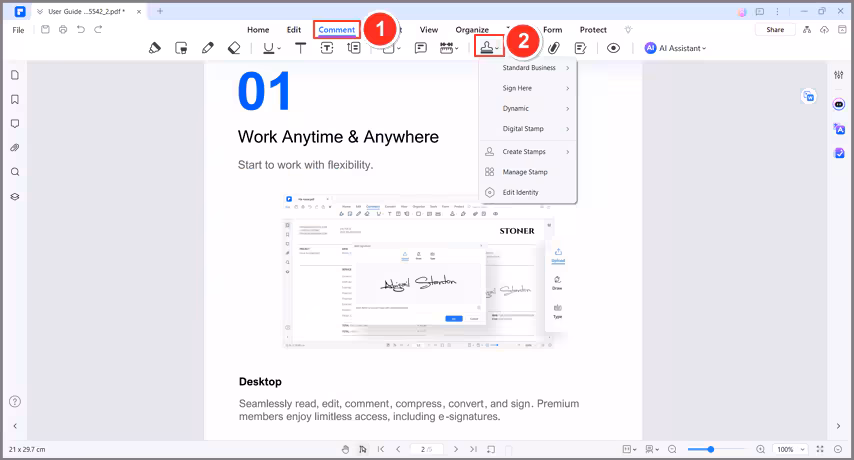The height and width of the screenshot is (460, 854).
Task: Click the translate icon in right sidebar
Action: coord(839,129)
